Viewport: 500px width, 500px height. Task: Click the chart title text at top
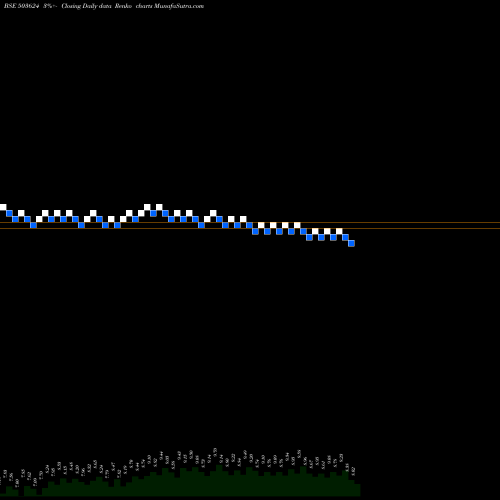104,6
